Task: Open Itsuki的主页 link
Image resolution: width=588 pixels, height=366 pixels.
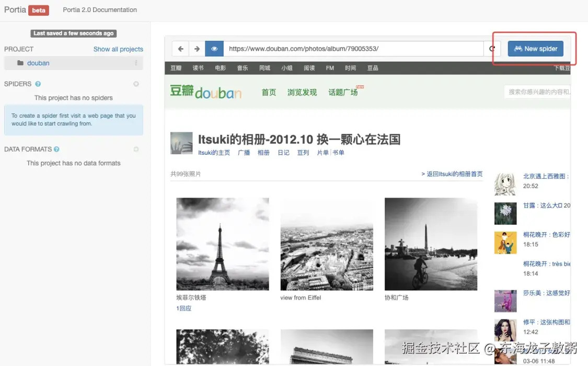Action: pyautogui.click(x=214, y=153)
